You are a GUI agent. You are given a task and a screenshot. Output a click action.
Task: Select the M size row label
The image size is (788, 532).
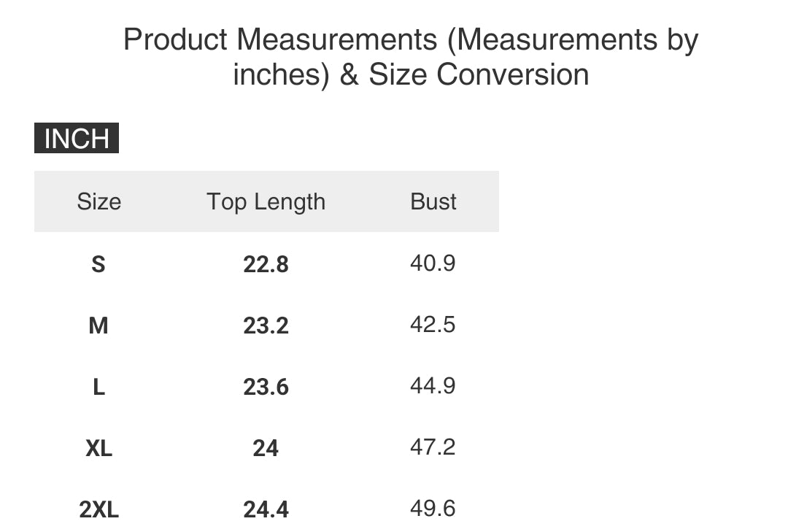98,325
